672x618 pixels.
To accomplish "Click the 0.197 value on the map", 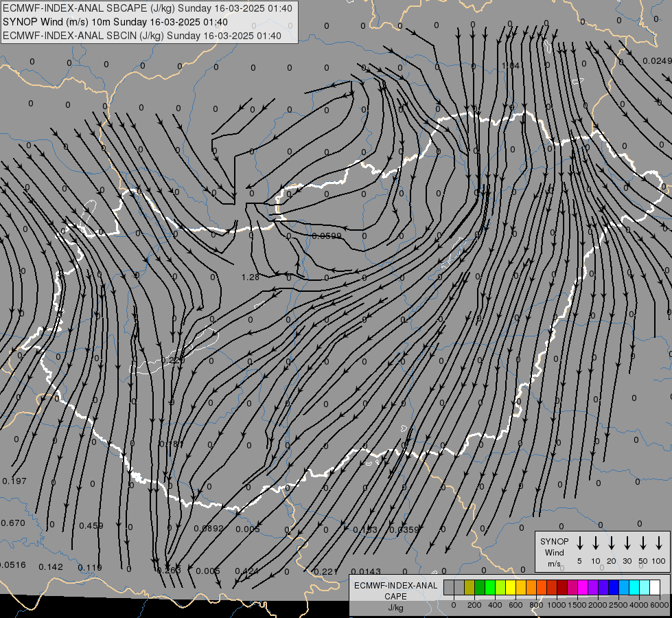I will click(14, 481).
